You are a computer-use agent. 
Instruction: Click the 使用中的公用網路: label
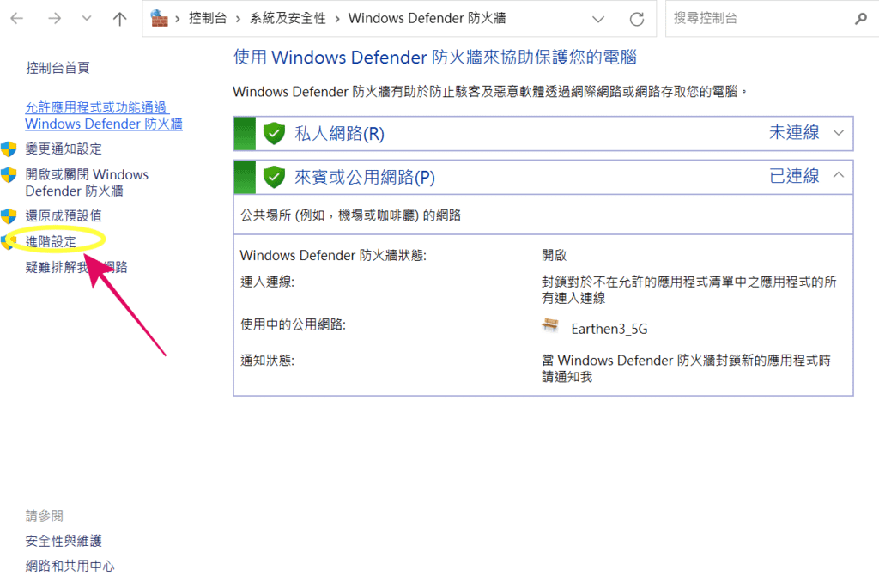294,324
